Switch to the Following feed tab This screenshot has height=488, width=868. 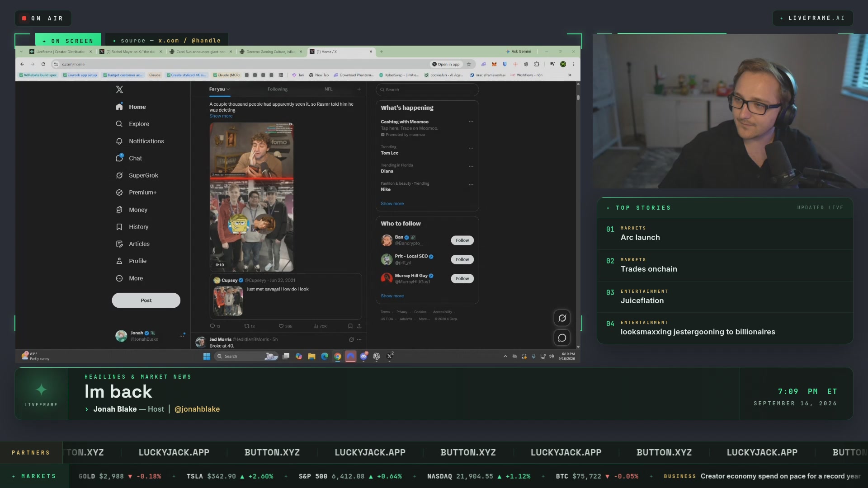(x=277, y=89)
